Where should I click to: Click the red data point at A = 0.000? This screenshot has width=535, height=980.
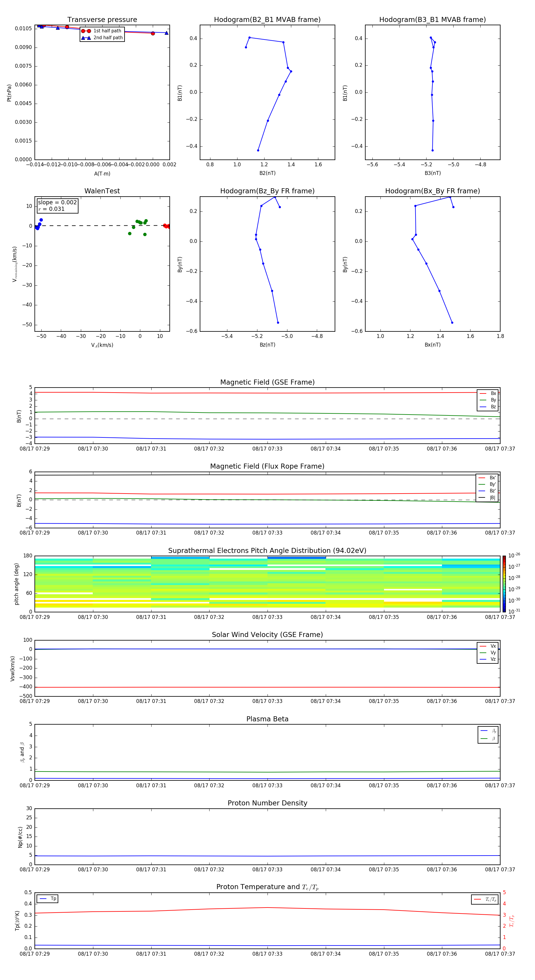click(153, 34)
